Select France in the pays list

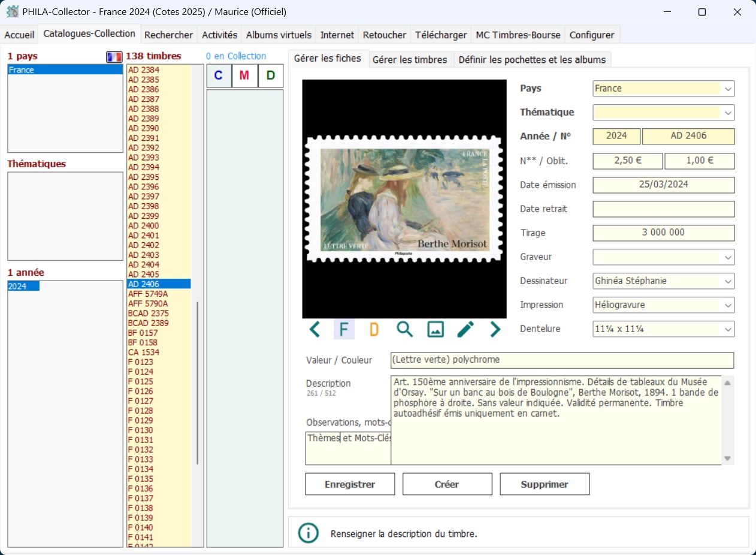click(65, 70)
